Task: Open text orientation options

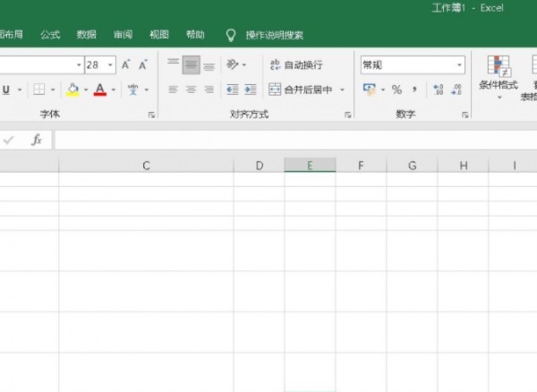Action: pyautogui.click(x=233, y=64)
